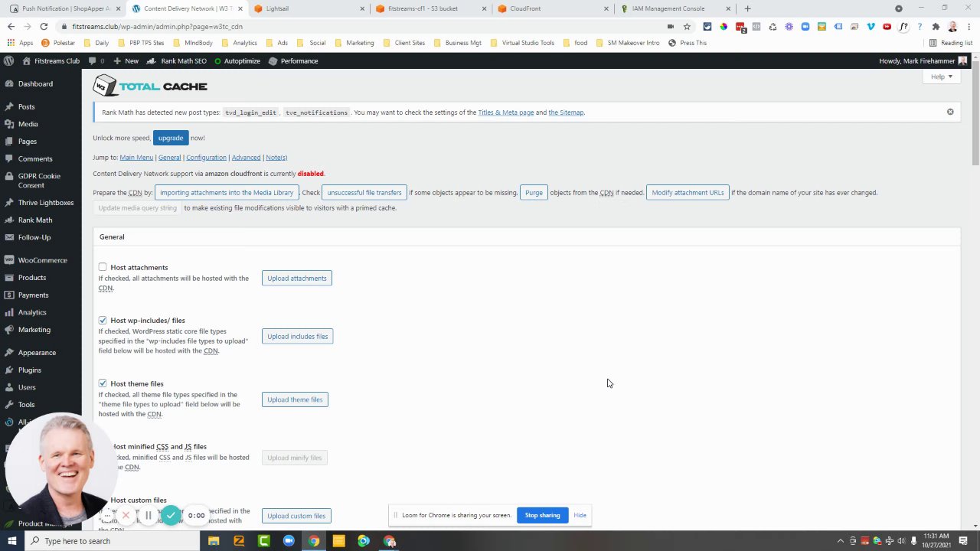
Task: Open the Chrome extensions puzzle icon
Action: 936,26
